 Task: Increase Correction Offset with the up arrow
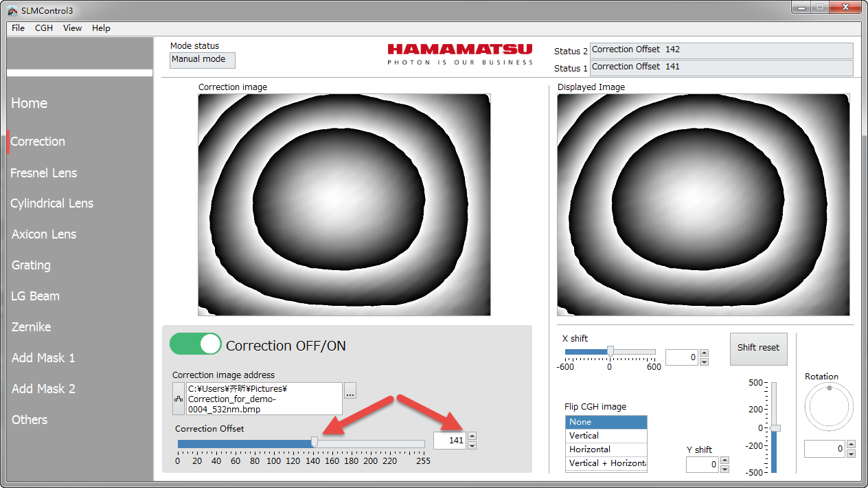[x=472, y=436]
